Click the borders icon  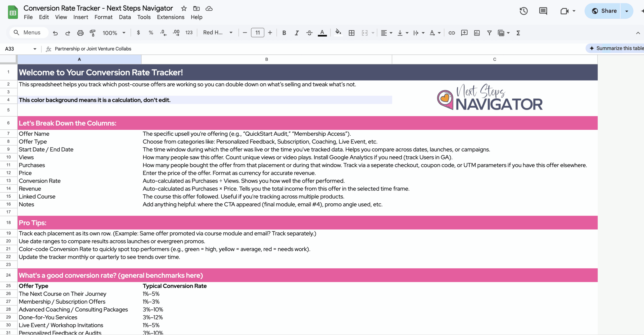click(351, 33)
